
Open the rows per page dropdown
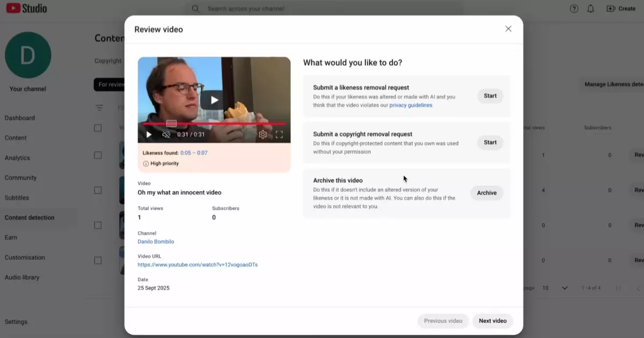[554, 288]
